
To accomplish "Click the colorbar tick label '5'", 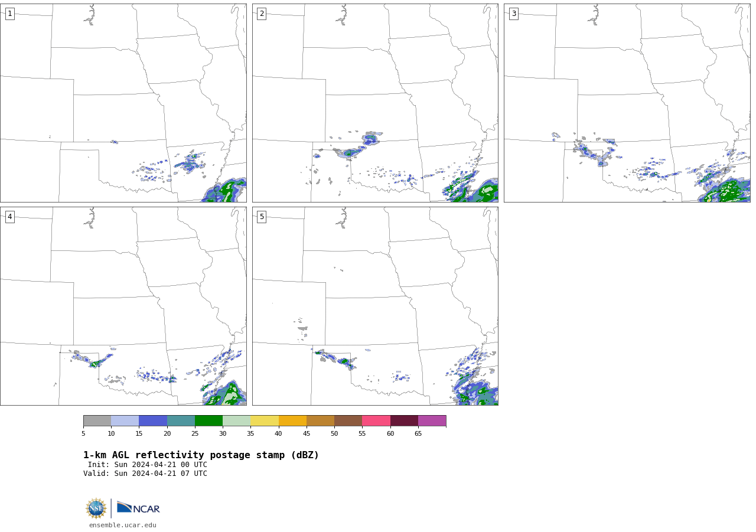I will (x=83, y=434).
